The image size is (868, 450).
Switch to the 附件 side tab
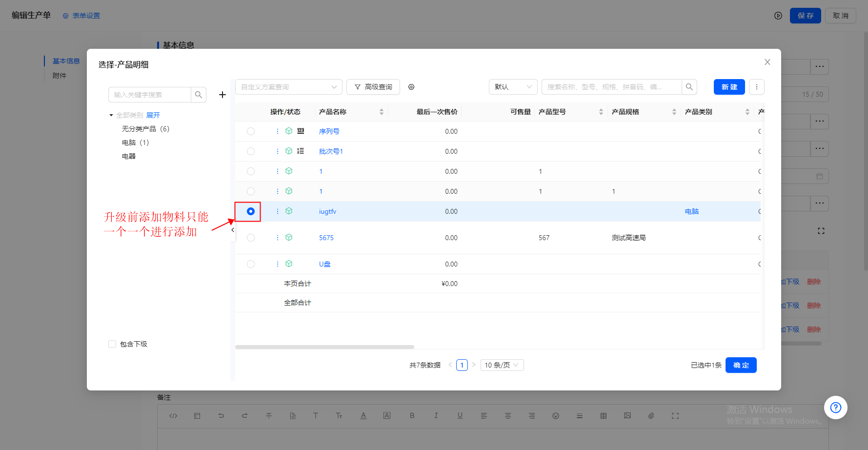pyautogui.click(x=60, y=76)
